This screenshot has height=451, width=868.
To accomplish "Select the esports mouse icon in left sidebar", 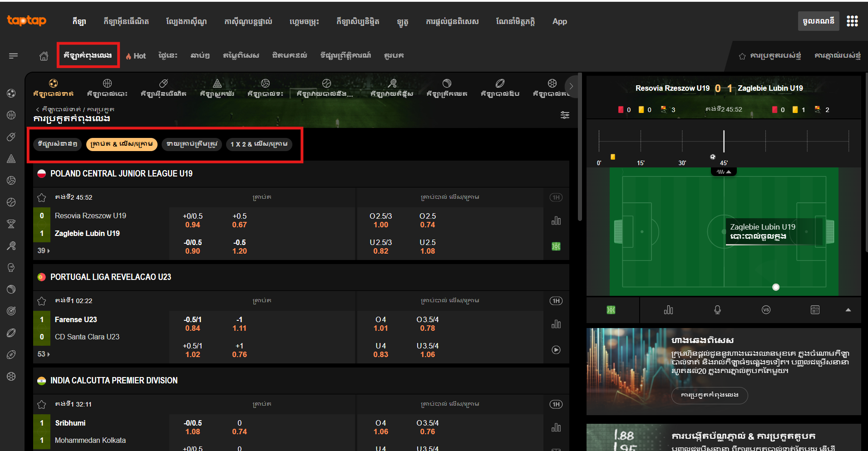I will tap(11, 137).
